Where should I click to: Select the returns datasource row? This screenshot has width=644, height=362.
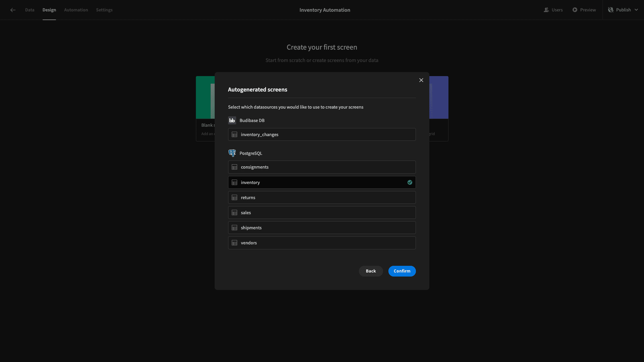[322, 197]
